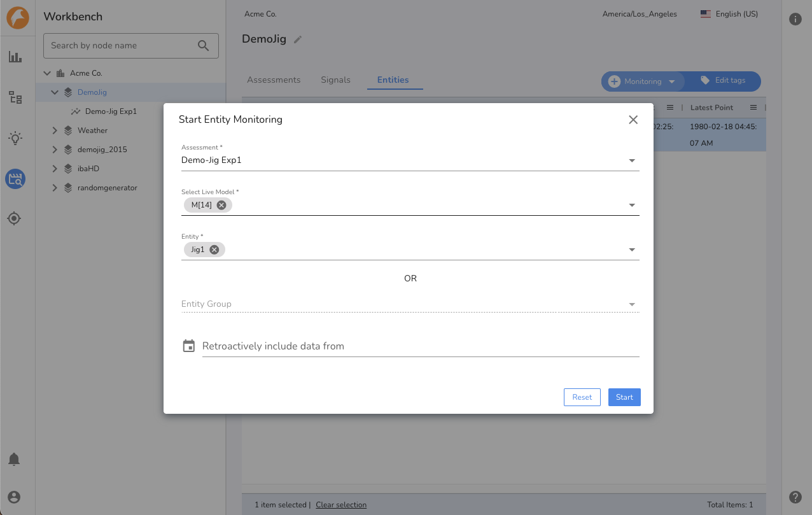The image size is (812, 515).
Task: Expand the ibaHD tree node
Action: pyautogui.click(x=55, y=169)
